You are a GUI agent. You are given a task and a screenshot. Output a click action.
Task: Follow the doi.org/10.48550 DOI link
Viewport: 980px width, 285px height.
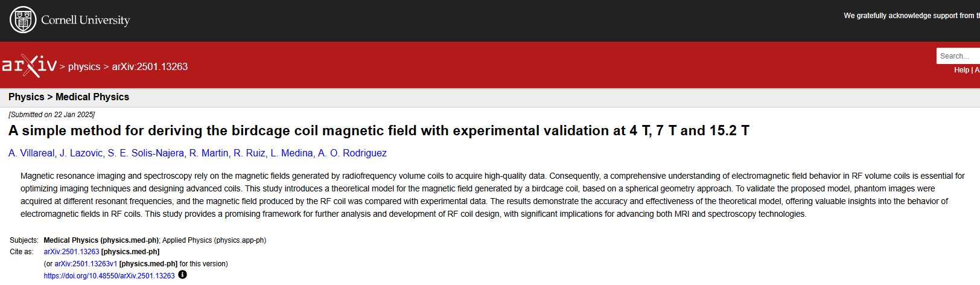pos(109,276)
